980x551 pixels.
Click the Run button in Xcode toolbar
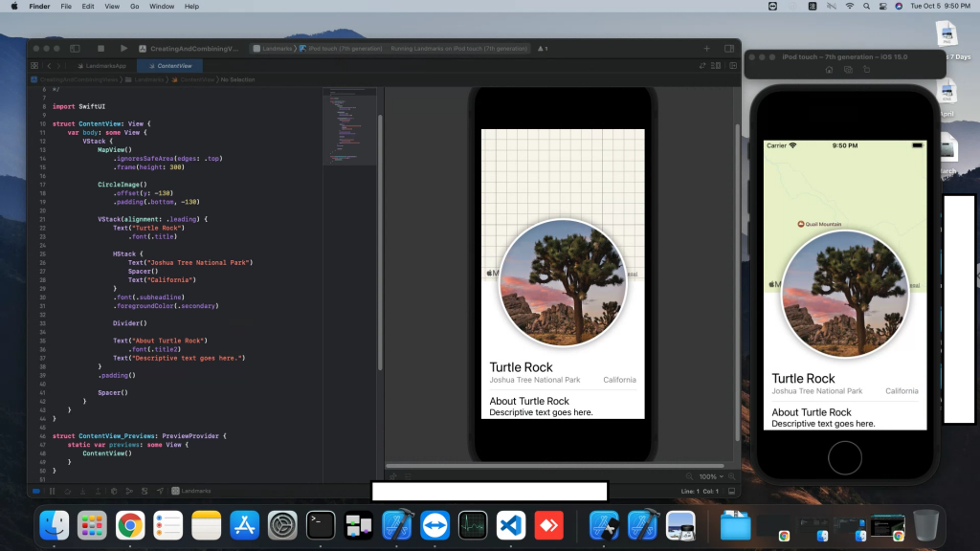(123, 48)
